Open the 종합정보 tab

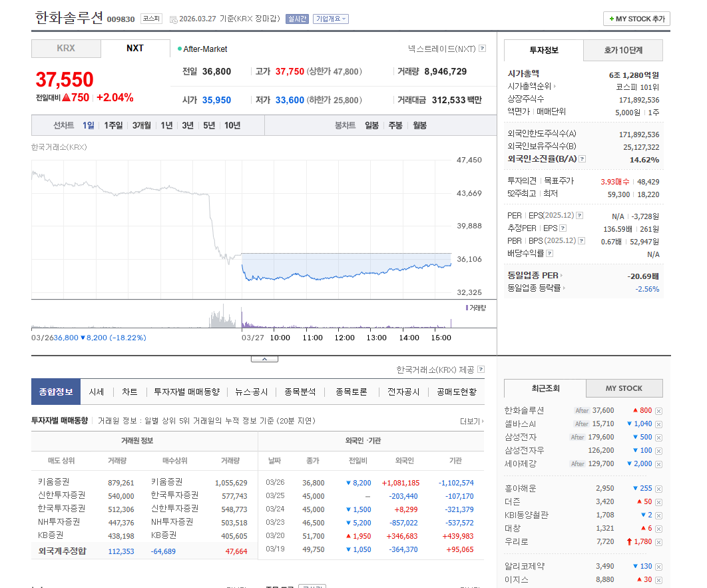click(56, 392)
